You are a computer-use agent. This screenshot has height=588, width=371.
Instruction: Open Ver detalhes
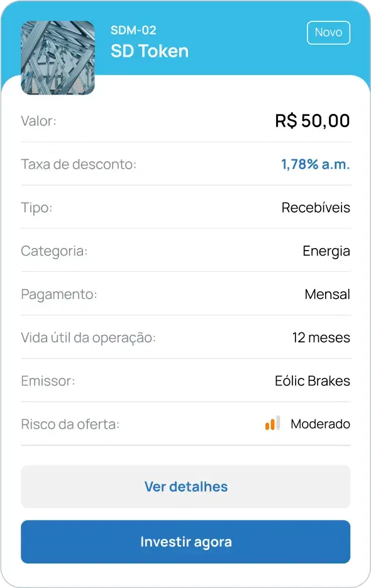185,487
